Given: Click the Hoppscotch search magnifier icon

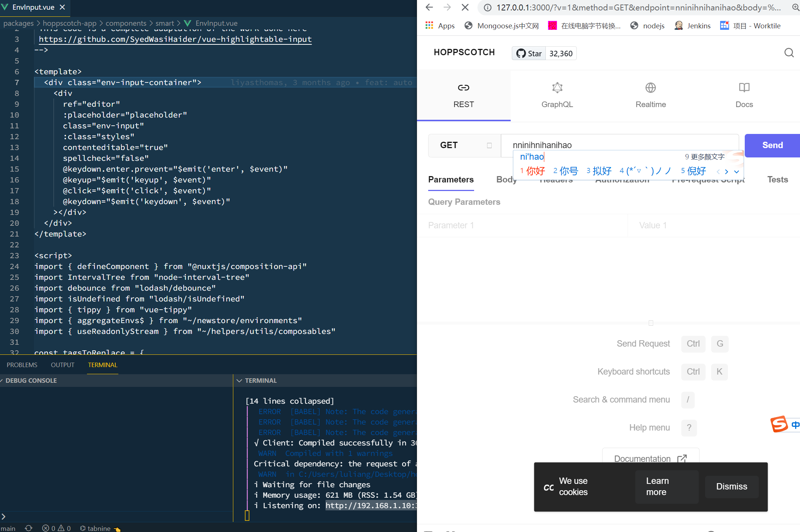Looking at the screenshot, I should click(x=789, y=53).
